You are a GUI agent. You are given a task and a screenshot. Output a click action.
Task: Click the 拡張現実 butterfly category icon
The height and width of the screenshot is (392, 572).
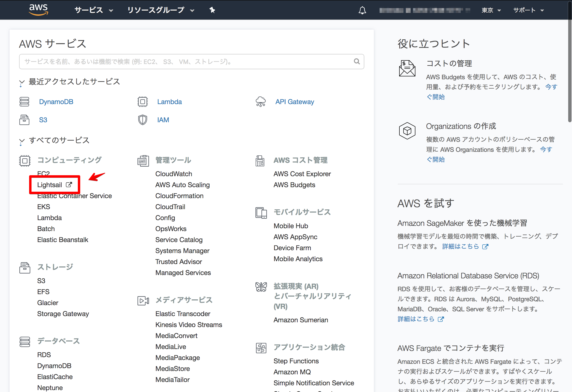click(261, 287)
